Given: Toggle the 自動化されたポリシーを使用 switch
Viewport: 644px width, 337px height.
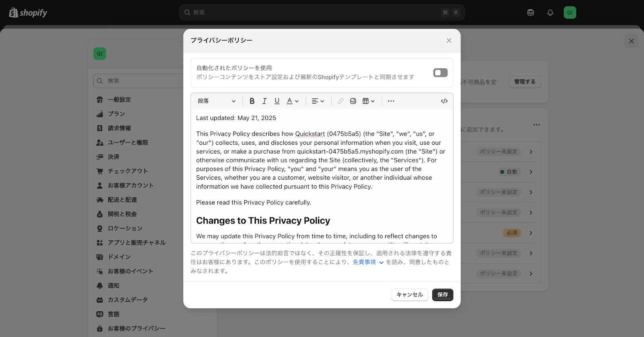Looking at the screenshot, I should click(440, 73).
